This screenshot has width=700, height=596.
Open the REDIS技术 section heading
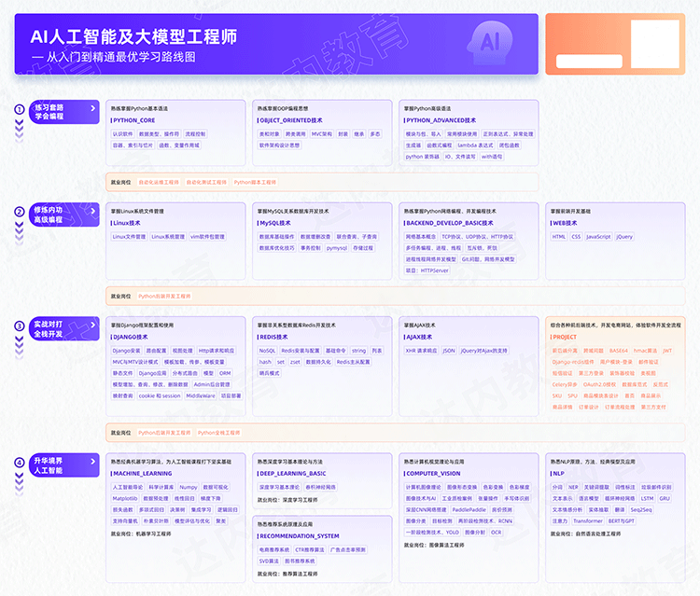(x=273, y=338)
